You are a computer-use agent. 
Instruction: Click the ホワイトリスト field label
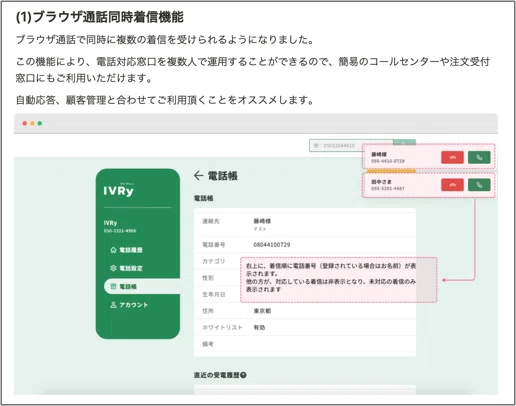pyautogui.click(x=222, y=328)
